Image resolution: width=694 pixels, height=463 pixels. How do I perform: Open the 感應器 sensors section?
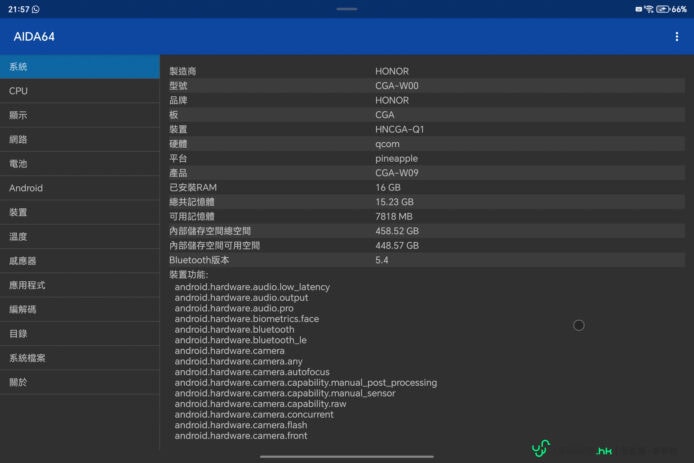coord(80,261)
